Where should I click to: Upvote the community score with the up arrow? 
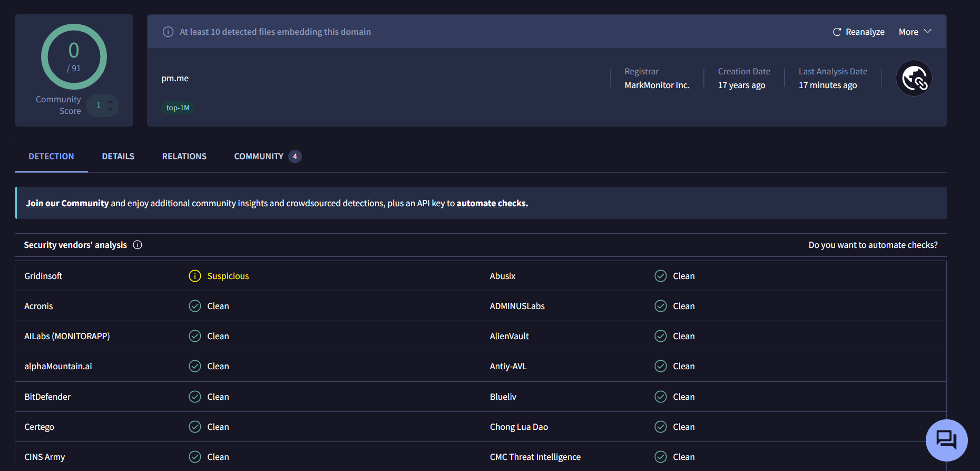tap(110, 101)
